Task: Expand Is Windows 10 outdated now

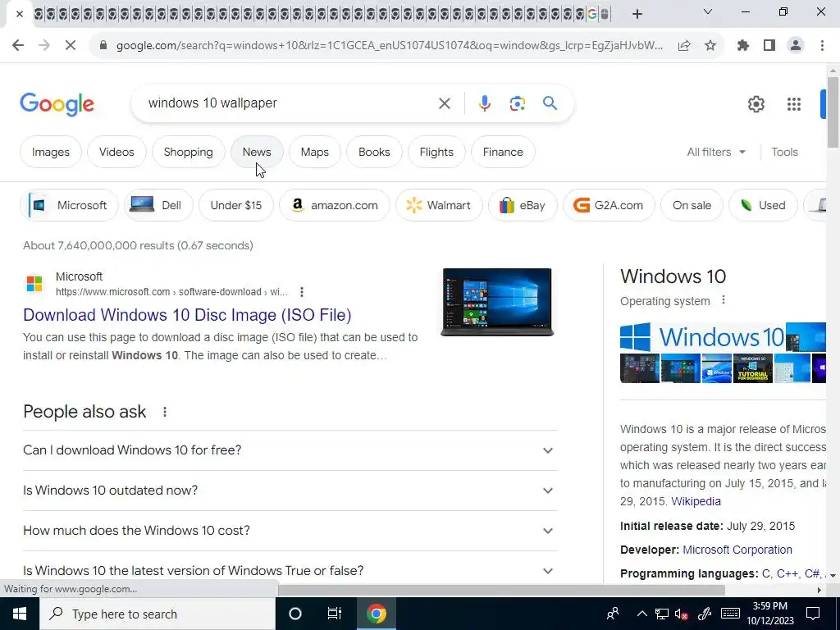Action: [290, 491]
